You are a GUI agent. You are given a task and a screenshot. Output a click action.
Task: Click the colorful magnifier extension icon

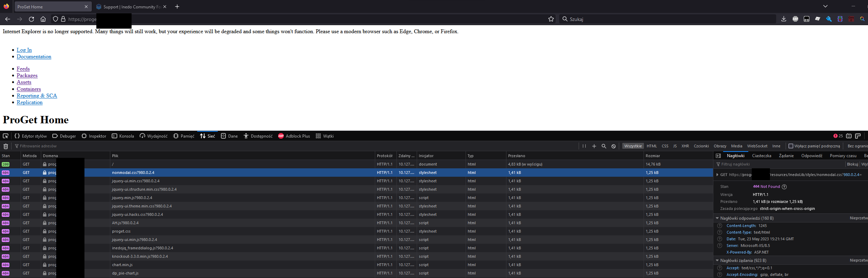pyautogui.click(x=862, y=19)
